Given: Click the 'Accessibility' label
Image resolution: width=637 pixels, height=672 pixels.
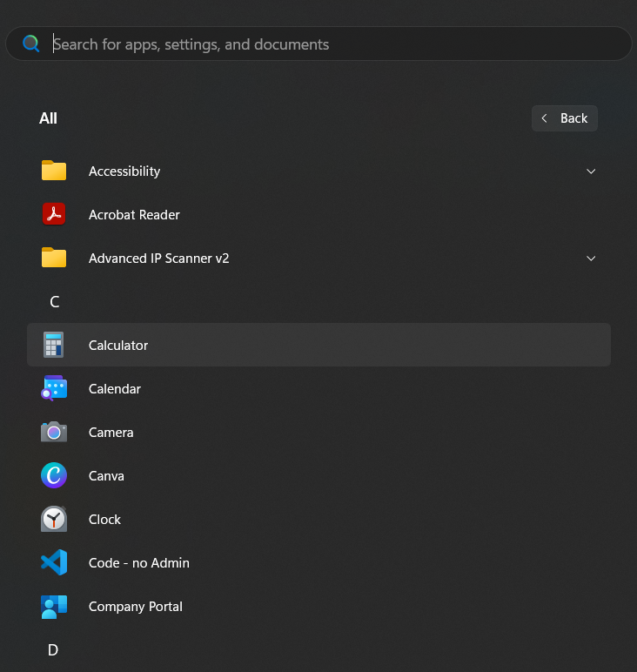Looking at the screenshot, I should 124,171.
